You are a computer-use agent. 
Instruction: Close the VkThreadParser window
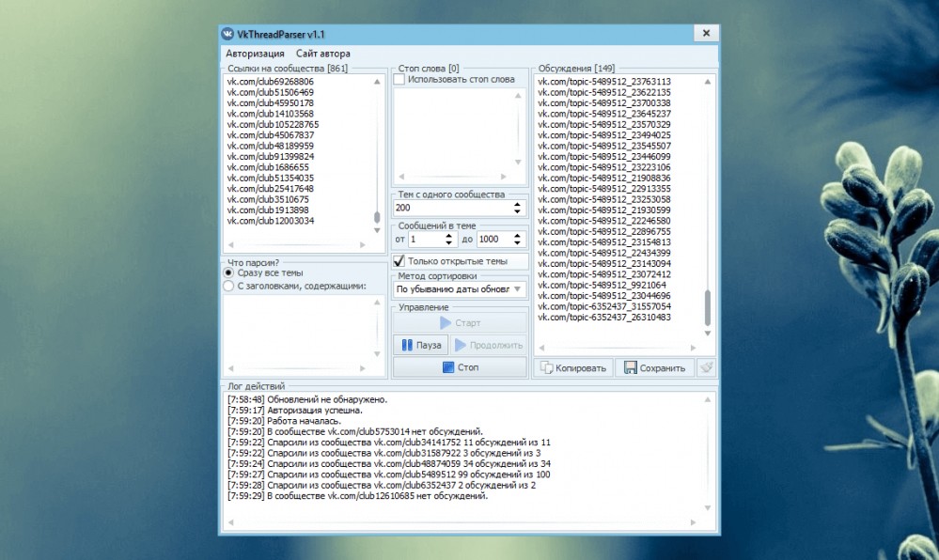point(706,34)
